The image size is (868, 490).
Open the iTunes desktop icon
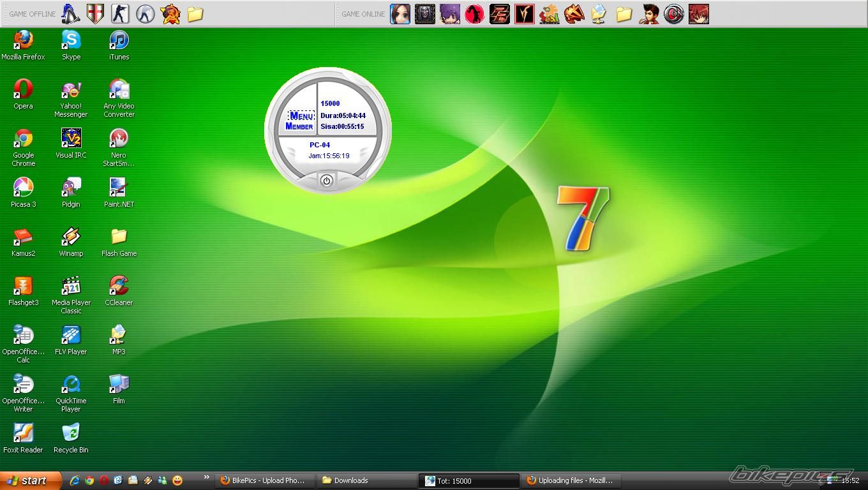(119, 41)
